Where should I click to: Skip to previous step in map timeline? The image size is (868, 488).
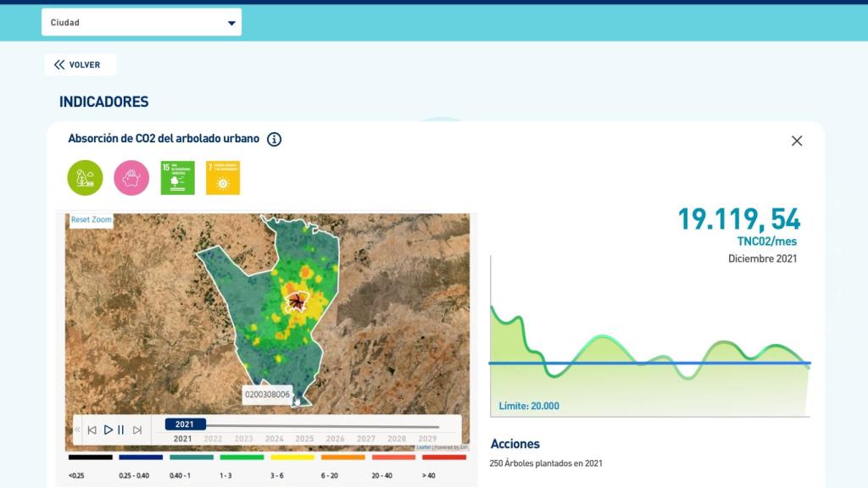tap(92, 430)
